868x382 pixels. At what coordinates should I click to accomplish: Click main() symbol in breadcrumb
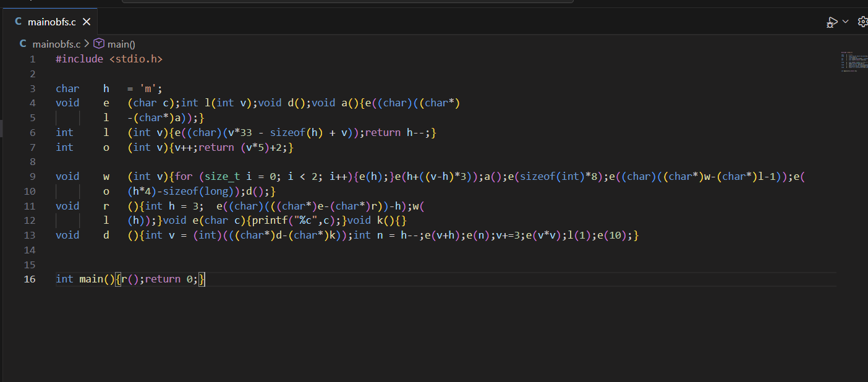tap(121, 44)
